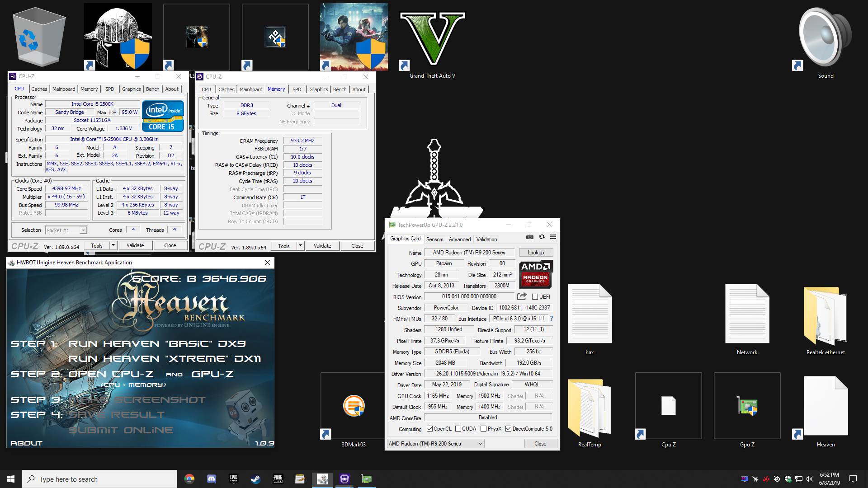
Task: Open PUBG from the taskbar
Action: pyautogui.click(x=278, y=479)
